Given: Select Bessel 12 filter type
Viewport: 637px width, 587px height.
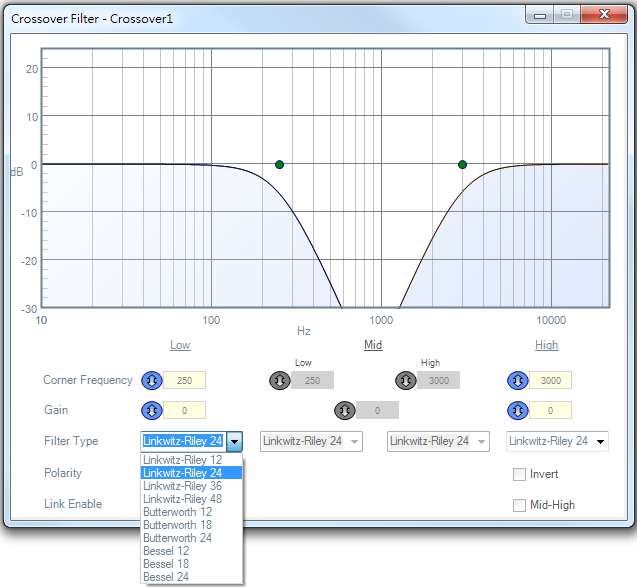Looking at the screenshot, I should pos(192,551).
